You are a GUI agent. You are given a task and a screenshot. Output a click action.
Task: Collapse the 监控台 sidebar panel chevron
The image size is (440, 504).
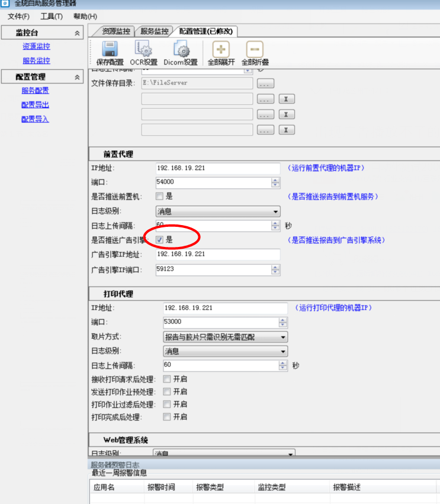pos(77,34)
